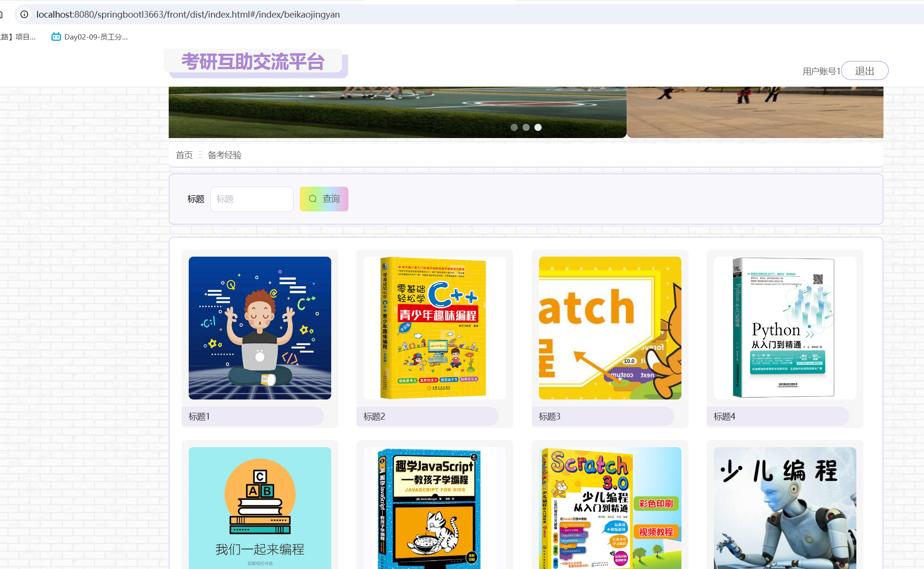Click the 标题2 title label
Viewport: 924px width, 569px height.
point(375,417)
